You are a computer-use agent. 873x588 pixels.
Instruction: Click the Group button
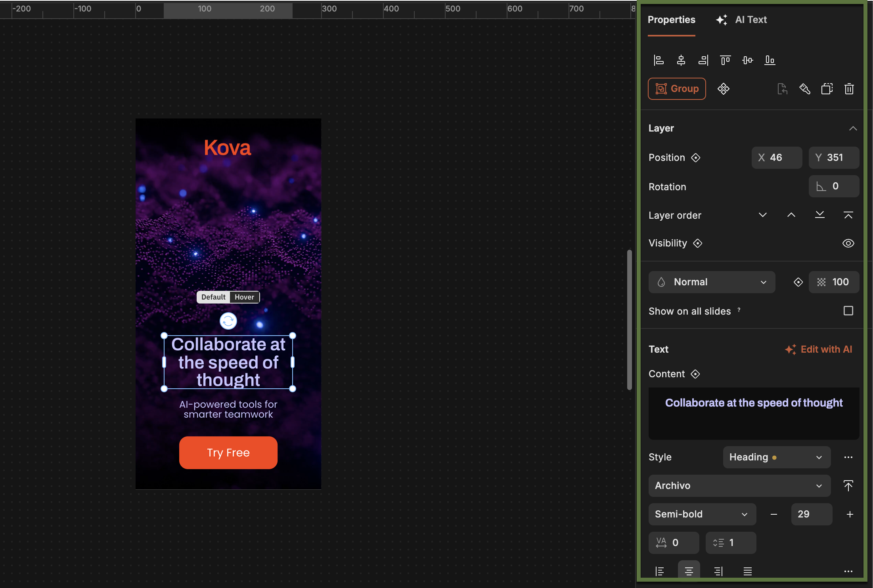[677, 89]
